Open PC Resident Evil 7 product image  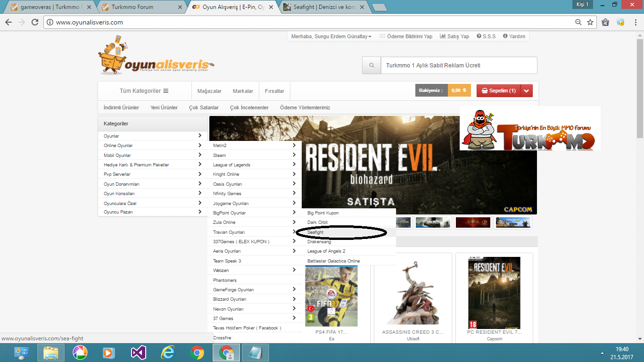494,292
